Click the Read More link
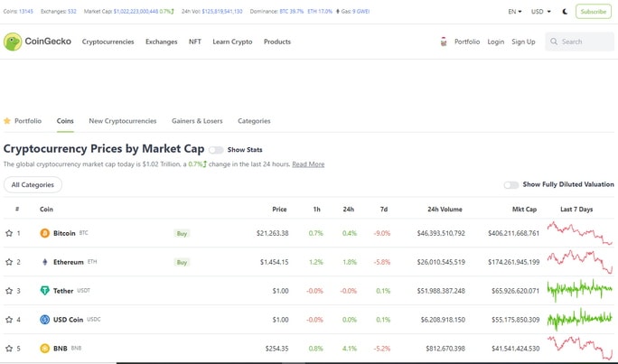Screen dimensions: 618x364 pyautogui.click(x=308, y=164)
